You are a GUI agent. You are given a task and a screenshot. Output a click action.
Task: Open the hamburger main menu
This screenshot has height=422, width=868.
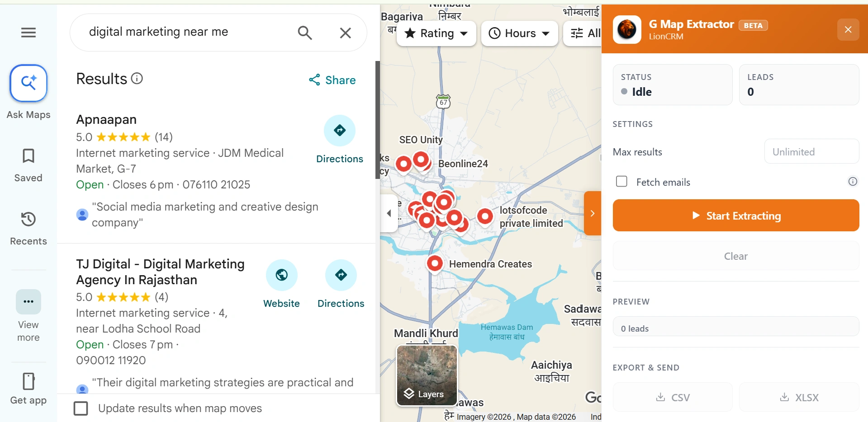point(28,33)
